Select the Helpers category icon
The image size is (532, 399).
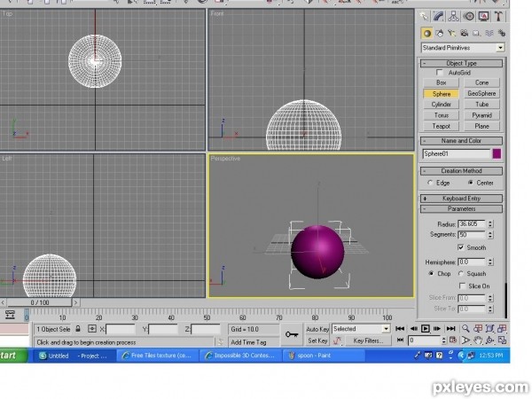[x=476, y=34]
